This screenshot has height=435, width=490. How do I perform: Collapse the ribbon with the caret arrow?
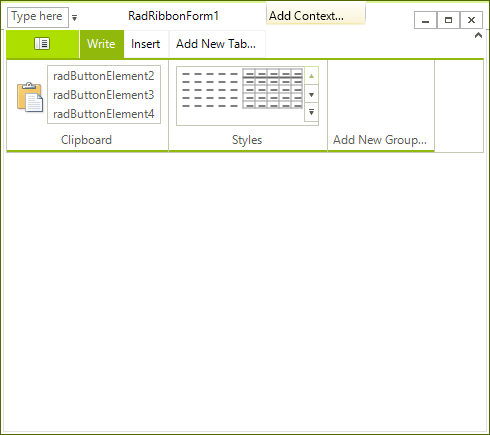tap(478, 35)
